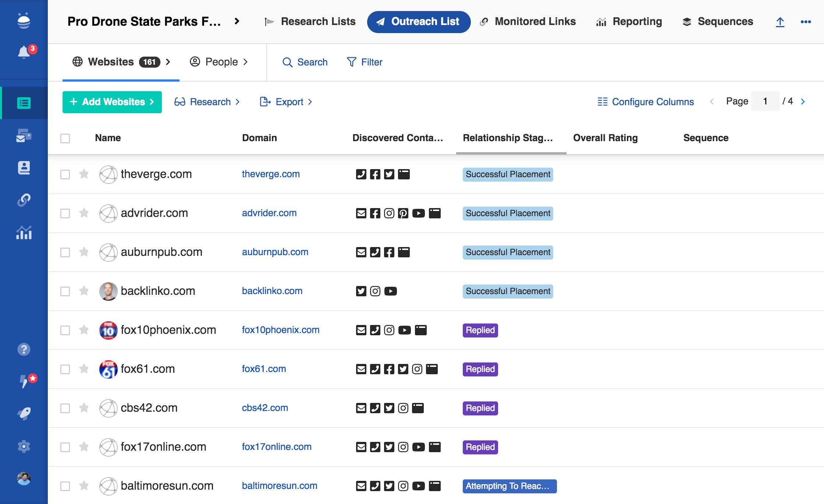This screenshot has height=504, width=824.
Task: Click the link chain sidebar icon
Action: 24,200
